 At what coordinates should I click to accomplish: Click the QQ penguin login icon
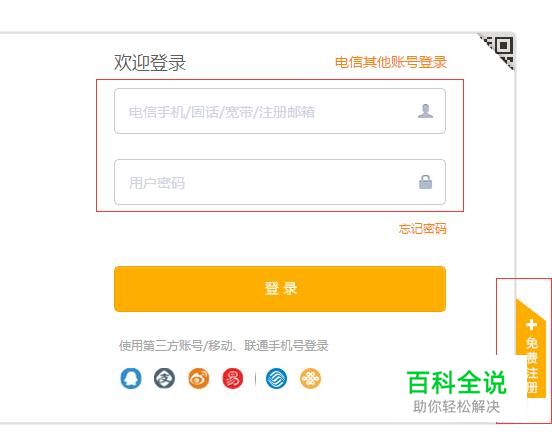coord(131,378)
